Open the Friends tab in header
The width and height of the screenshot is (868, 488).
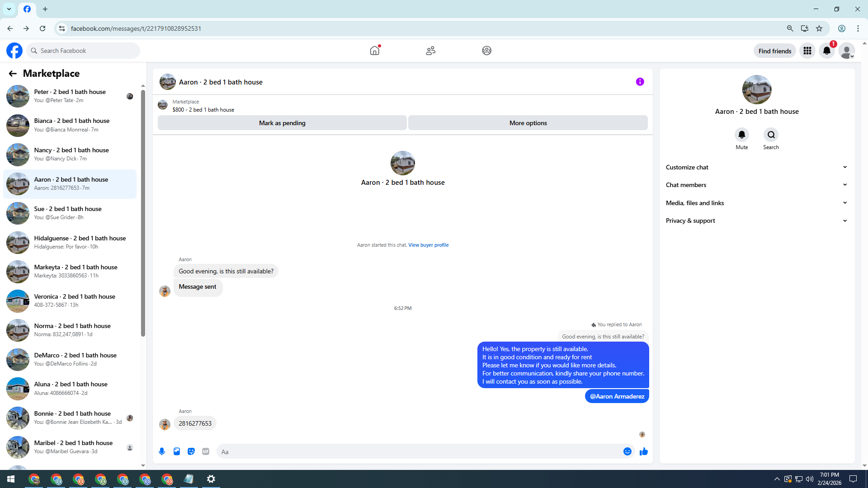430,51
